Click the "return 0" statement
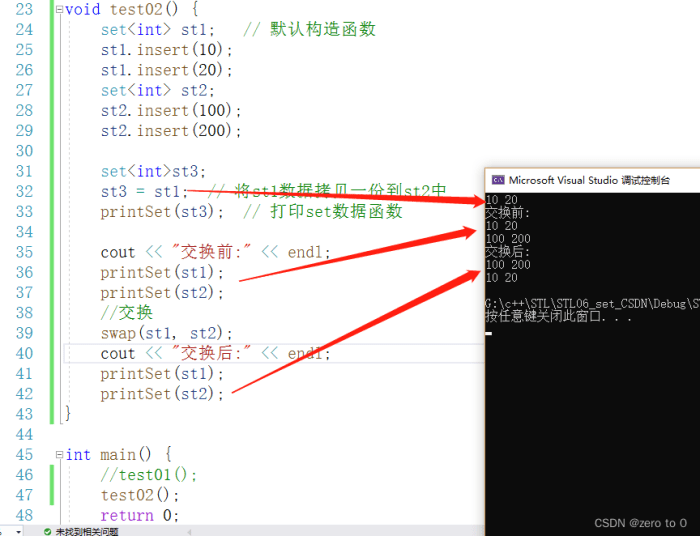Screen dimensions: 700x536 (x=139, y=515)
